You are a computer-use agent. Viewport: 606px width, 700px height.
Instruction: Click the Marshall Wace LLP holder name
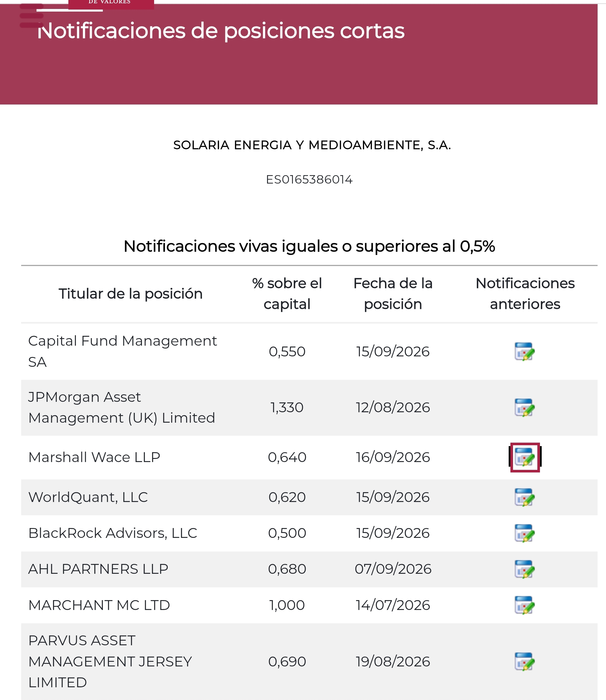(x=94, y=457)
